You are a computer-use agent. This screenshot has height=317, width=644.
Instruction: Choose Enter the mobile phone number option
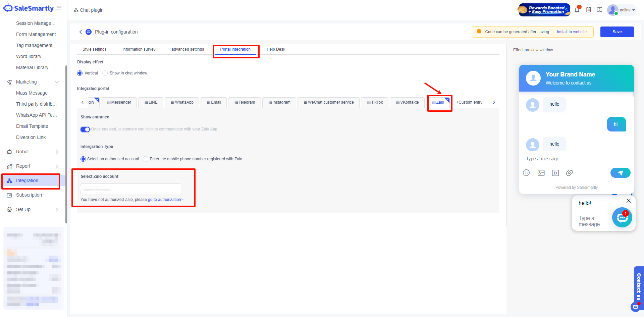click(146, 159)
